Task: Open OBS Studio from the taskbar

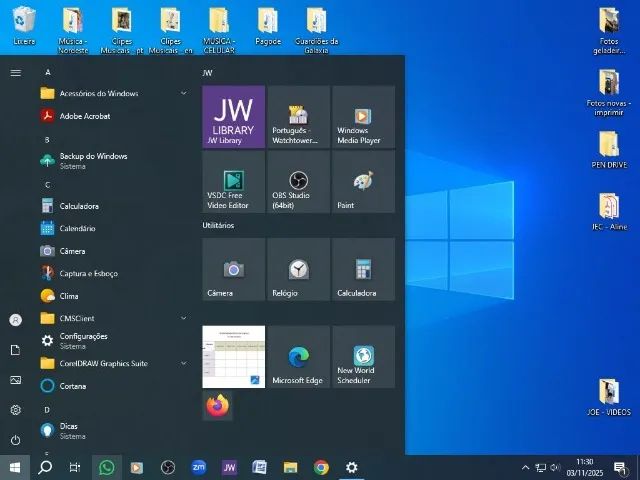Action: (168, 467)
